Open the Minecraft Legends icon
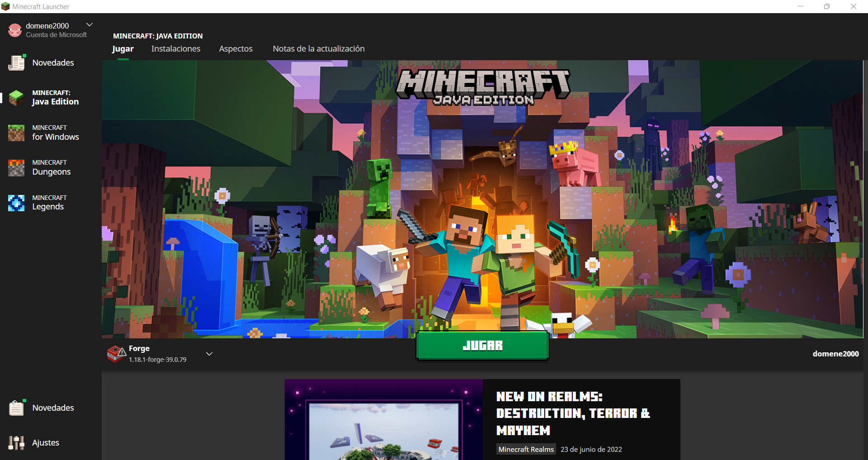This screenshot has width=868, height=460. (x=16, y=203)
